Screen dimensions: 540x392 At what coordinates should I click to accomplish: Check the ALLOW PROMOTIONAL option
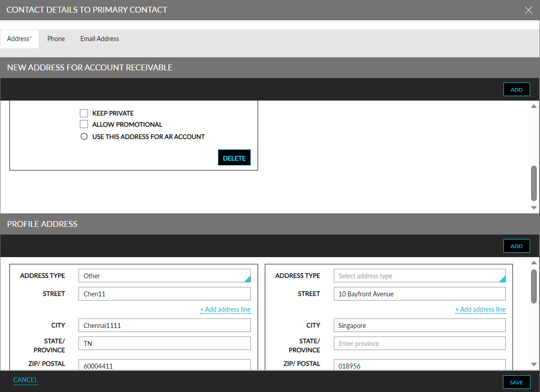(x=84, y=124)
